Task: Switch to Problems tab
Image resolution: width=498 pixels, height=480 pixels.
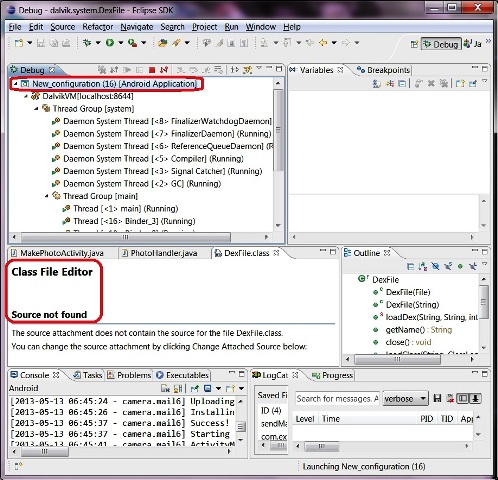Action: [129, 375]
